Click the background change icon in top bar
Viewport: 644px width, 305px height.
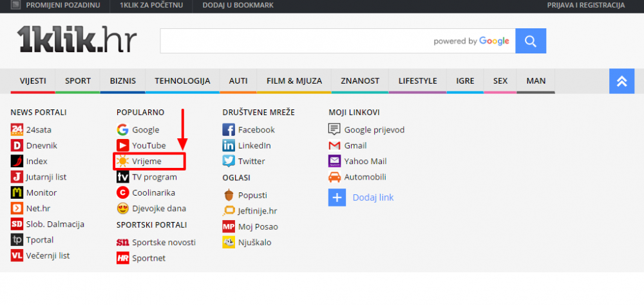15,5
